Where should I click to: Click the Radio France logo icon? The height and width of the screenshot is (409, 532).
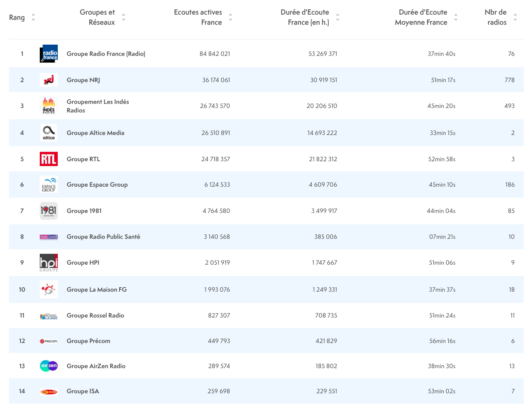(x=49, y=54)
